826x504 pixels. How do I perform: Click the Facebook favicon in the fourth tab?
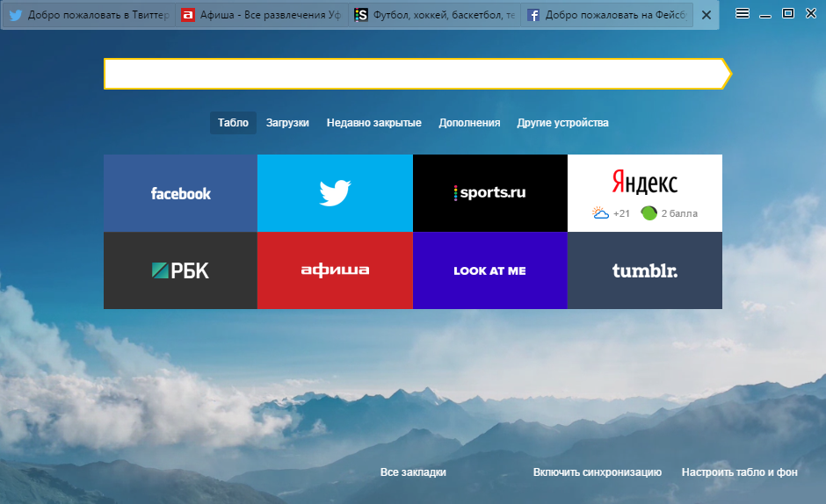tap(533, 15)
